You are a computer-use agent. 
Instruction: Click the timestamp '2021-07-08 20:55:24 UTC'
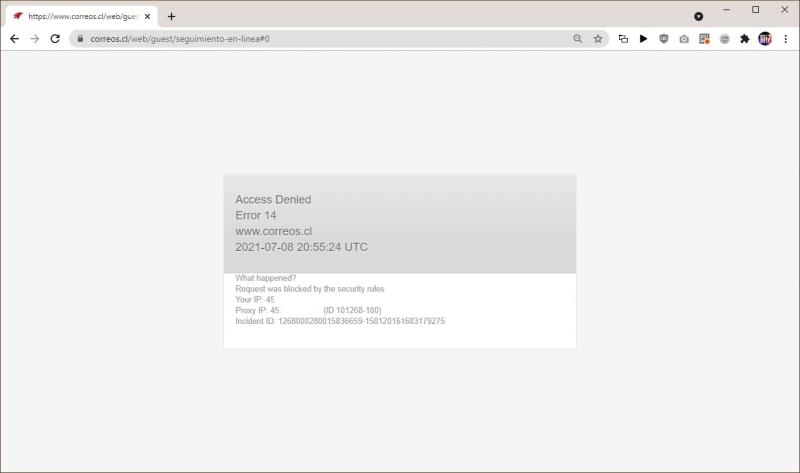pyautogui.click(x=301, y=247)
